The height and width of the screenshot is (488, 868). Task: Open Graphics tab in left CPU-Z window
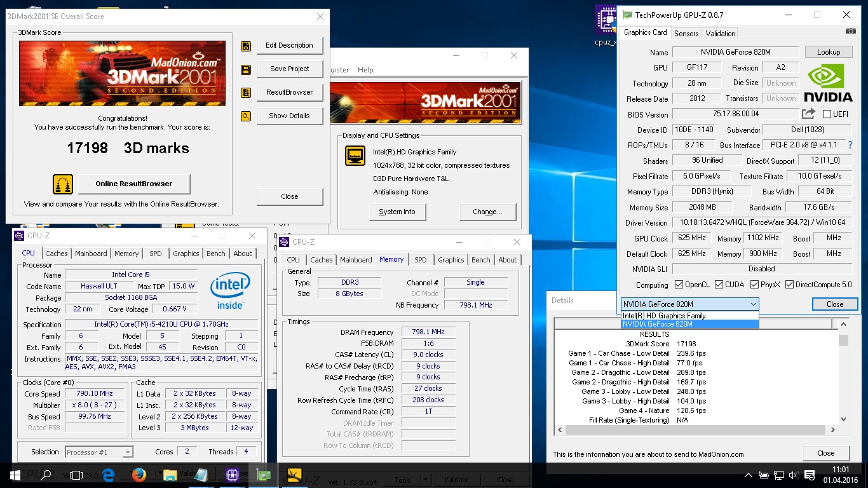186,254
